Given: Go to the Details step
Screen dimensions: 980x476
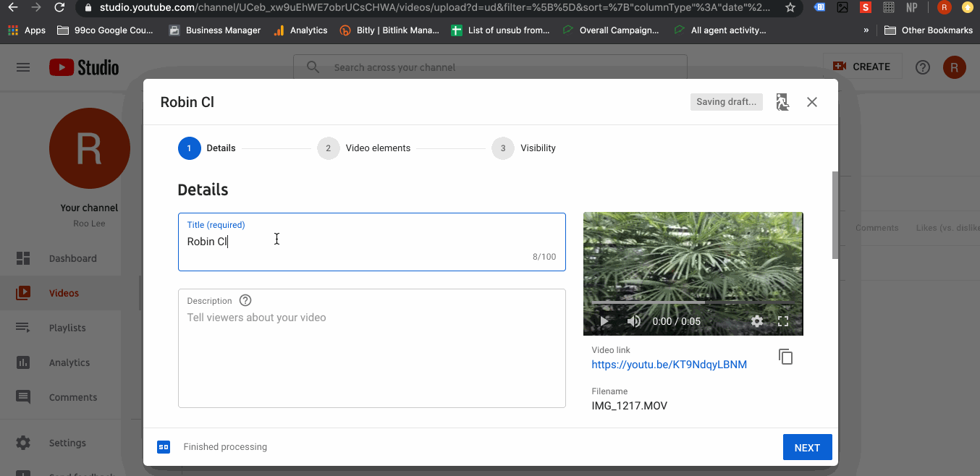Looking at the screenshot, I should (x=207, y=148).
